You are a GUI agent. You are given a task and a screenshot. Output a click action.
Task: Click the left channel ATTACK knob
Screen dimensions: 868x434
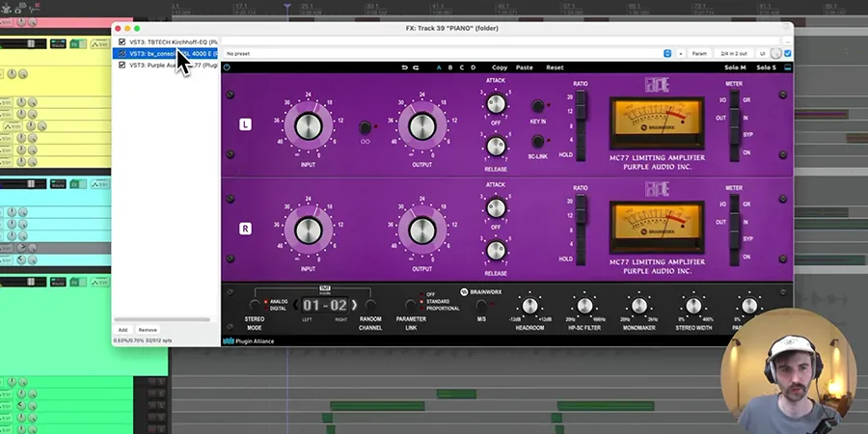point(496,103)
